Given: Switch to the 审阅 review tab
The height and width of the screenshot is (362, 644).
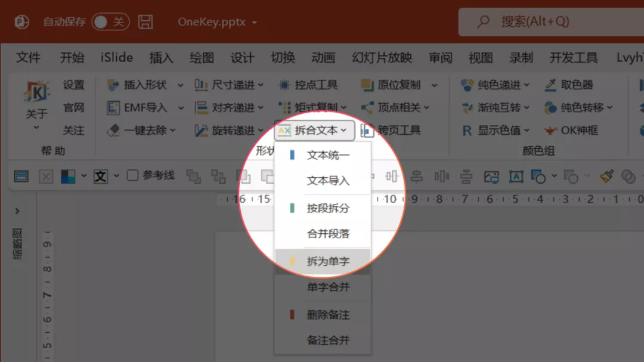Looking at the screenshot, I should 440,57.
